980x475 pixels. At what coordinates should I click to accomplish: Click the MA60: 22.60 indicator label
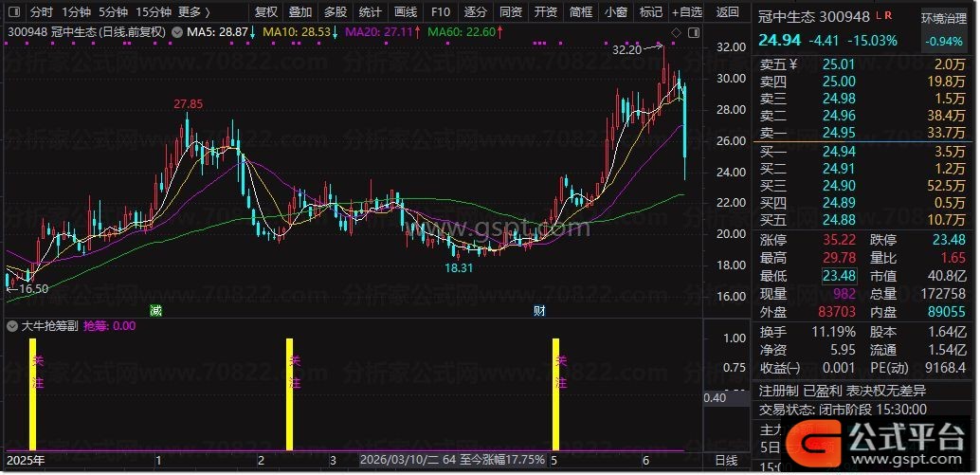coord(462,31)
